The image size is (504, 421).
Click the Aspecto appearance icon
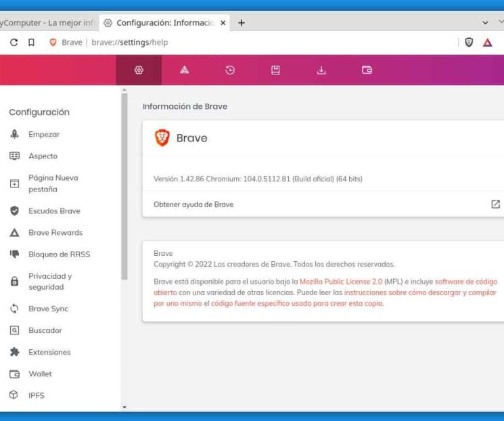point(14,156)
